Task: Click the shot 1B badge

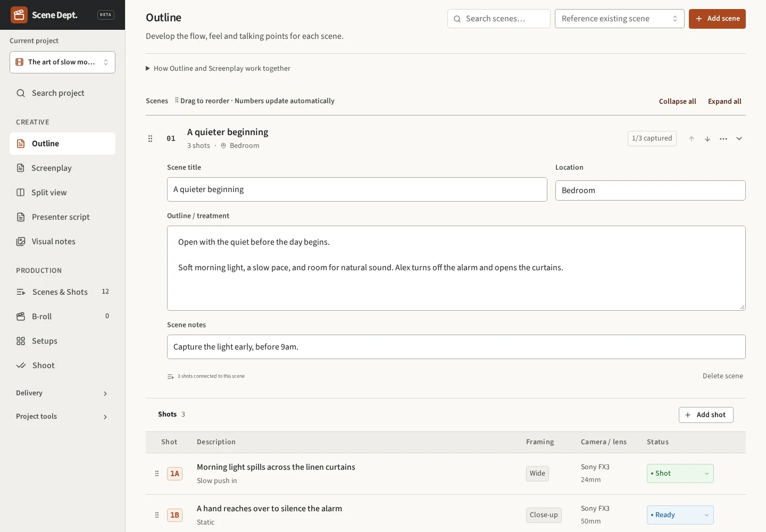Action: 174,515
